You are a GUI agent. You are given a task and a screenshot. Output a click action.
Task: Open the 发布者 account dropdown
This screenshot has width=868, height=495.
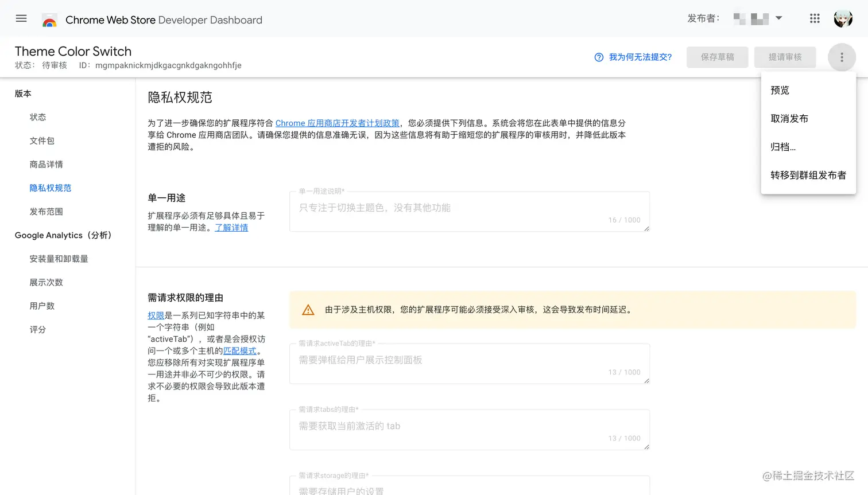pos(779,18)
